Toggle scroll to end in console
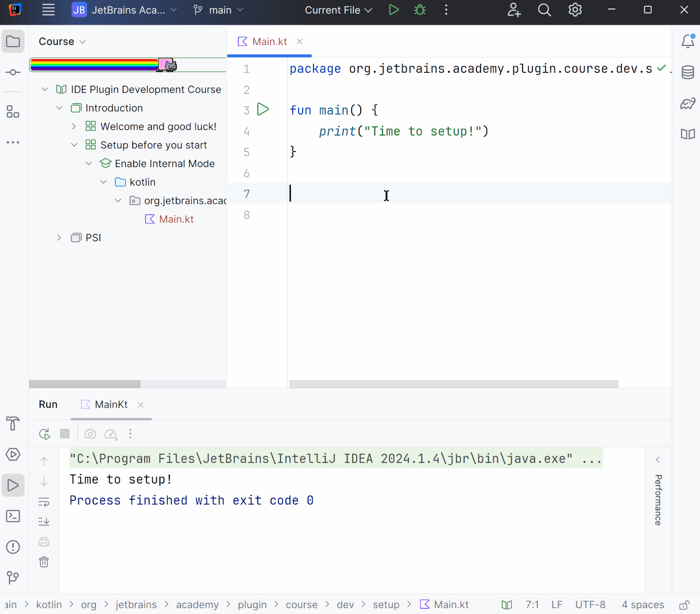Image resolution: width=700 pixels, height=614 pixels. coord(44,521)
